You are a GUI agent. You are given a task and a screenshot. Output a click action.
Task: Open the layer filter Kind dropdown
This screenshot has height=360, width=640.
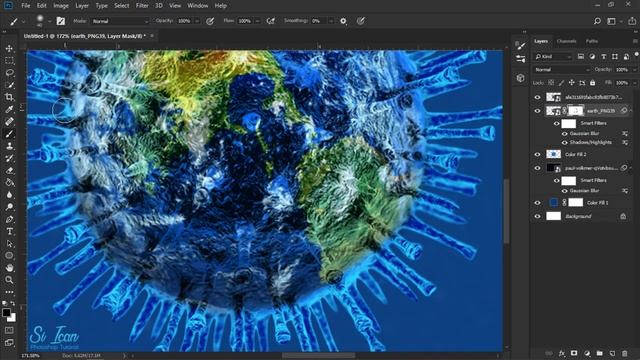553,56
